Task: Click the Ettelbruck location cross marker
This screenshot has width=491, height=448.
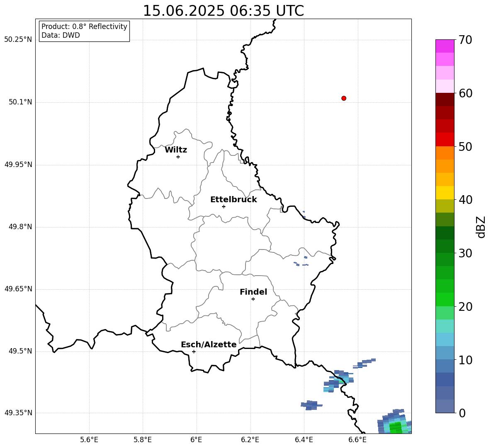Action: coord(224,206)
